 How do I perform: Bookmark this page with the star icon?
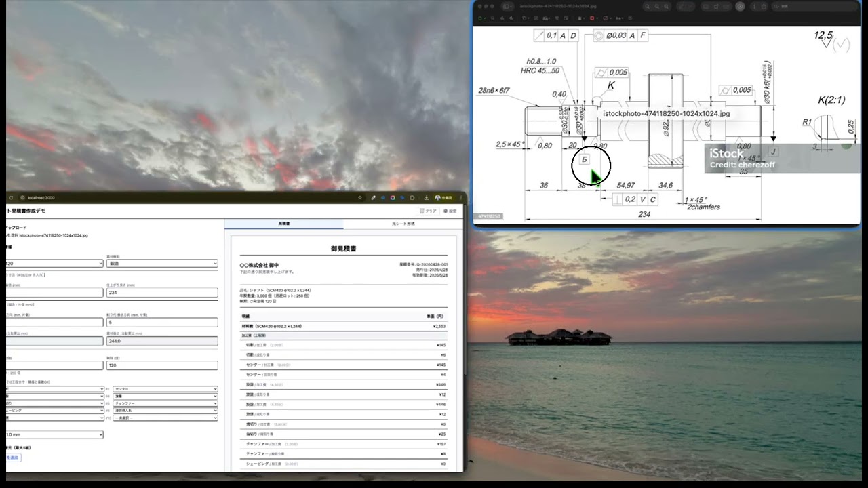(359, 197)
